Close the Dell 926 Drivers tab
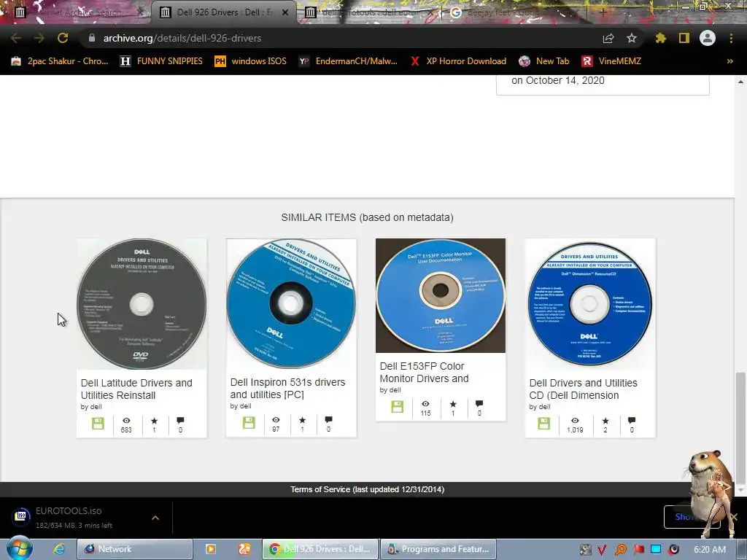747x560 pixels. [x=285, y=12]
